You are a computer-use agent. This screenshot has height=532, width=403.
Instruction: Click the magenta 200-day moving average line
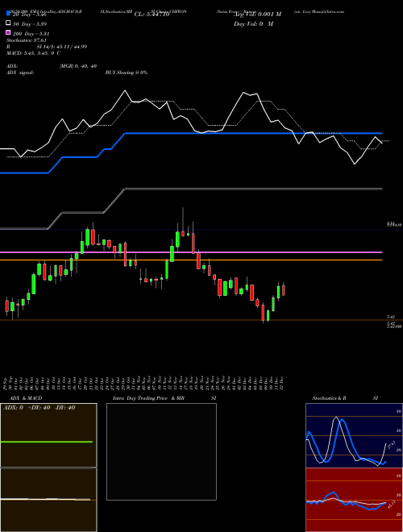tap(191, 252)
